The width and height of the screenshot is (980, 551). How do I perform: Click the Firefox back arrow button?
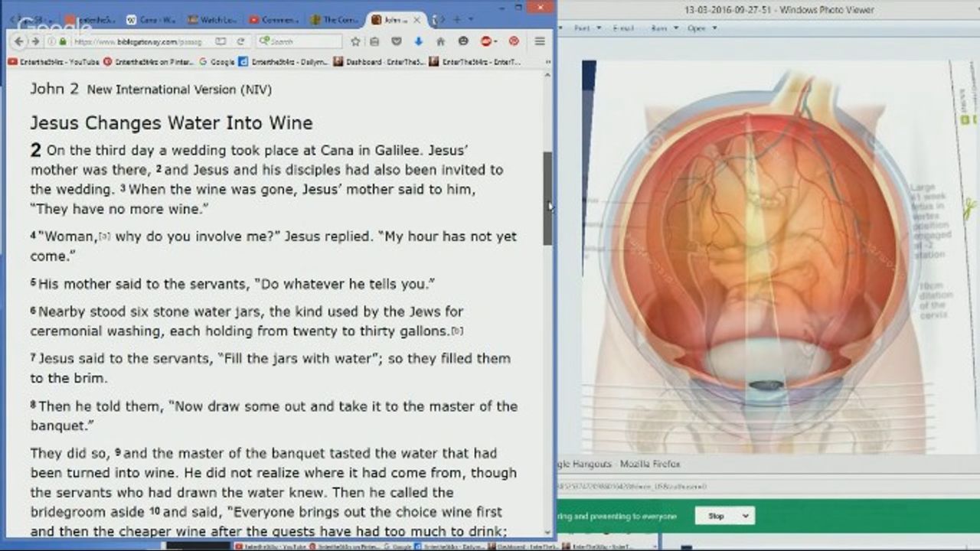pyautogui.click(x=18, y=41)
